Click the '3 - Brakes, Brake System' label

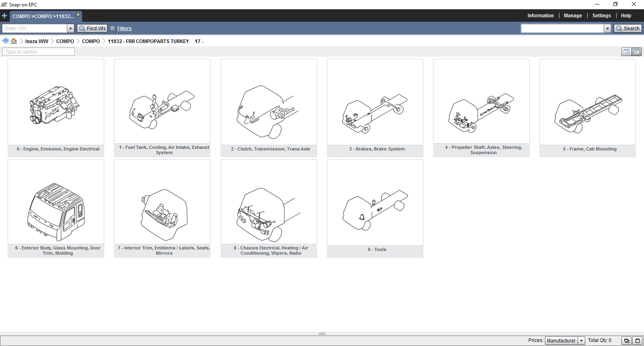click(x=377, y=149)
